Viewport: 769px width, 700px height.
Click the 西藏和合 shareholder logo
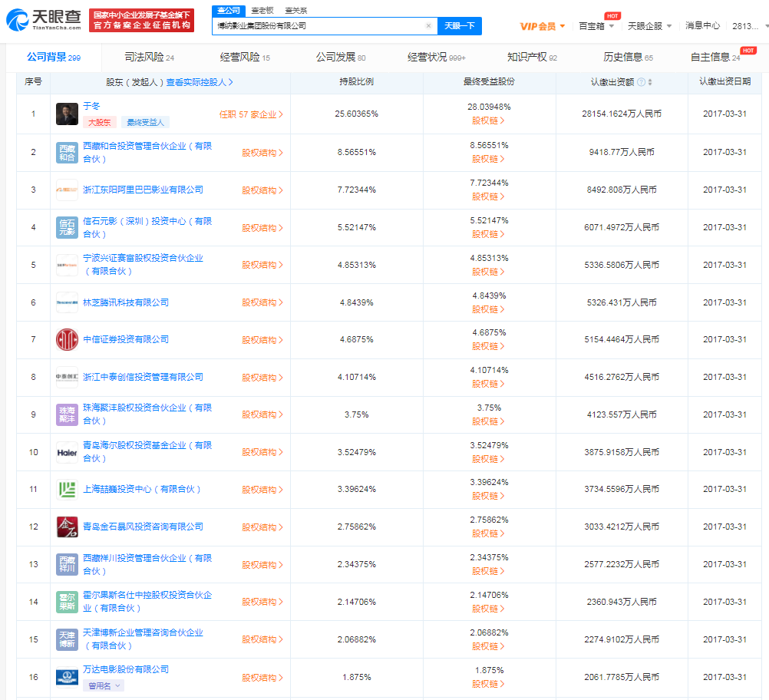(68, 153)
